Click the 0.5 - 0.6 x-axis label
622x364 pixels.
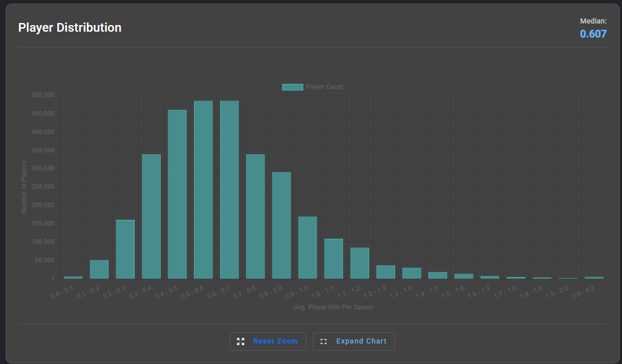coord(193,292)
